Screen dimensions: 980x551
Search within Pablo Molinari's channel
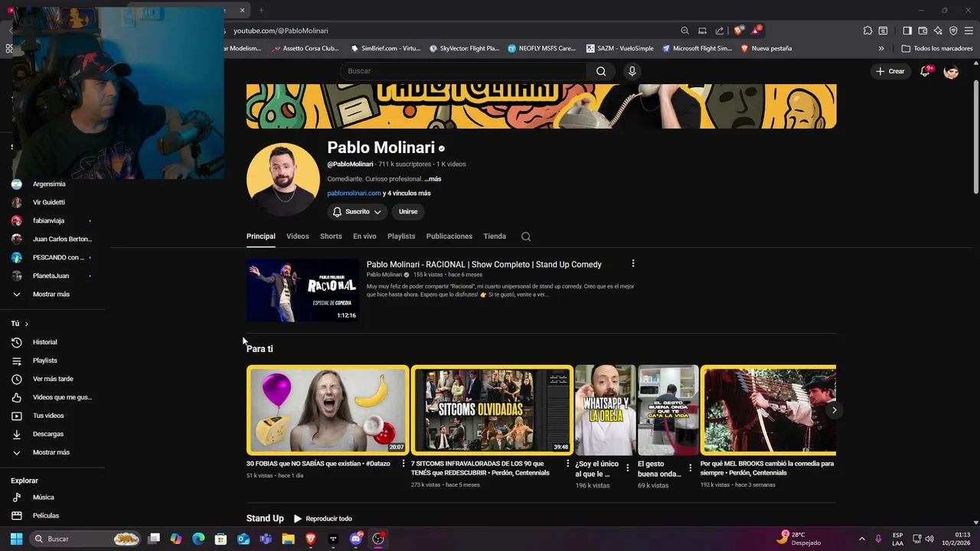pos(526,236)
